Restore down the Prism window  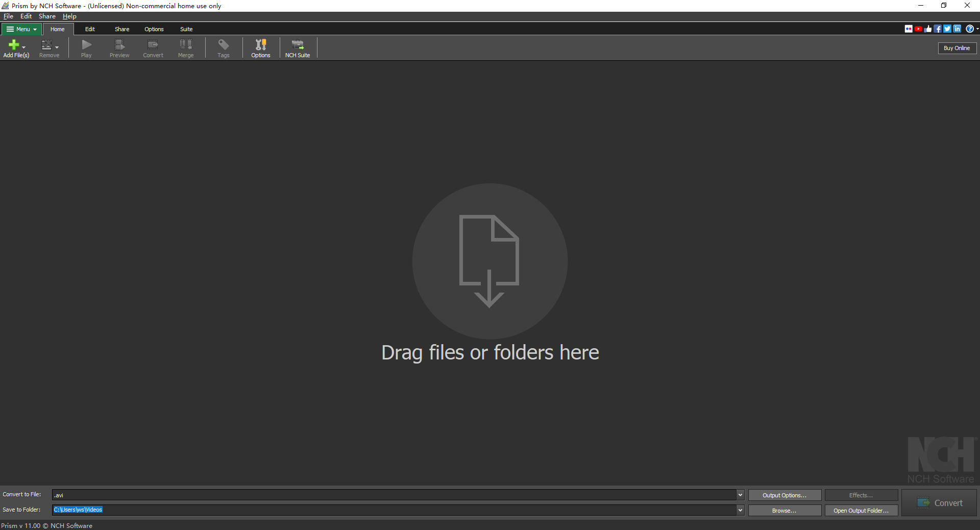pos(944,6)
